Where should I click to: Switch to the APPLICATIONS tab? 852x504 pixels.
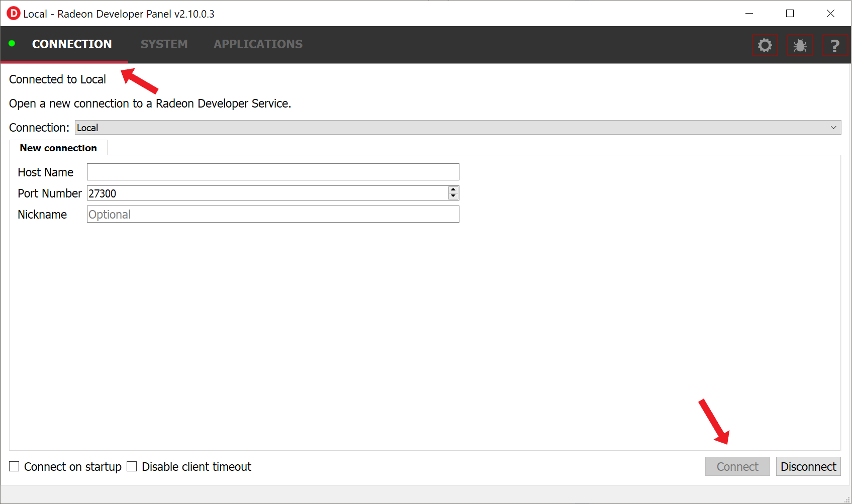pos(258,44)
